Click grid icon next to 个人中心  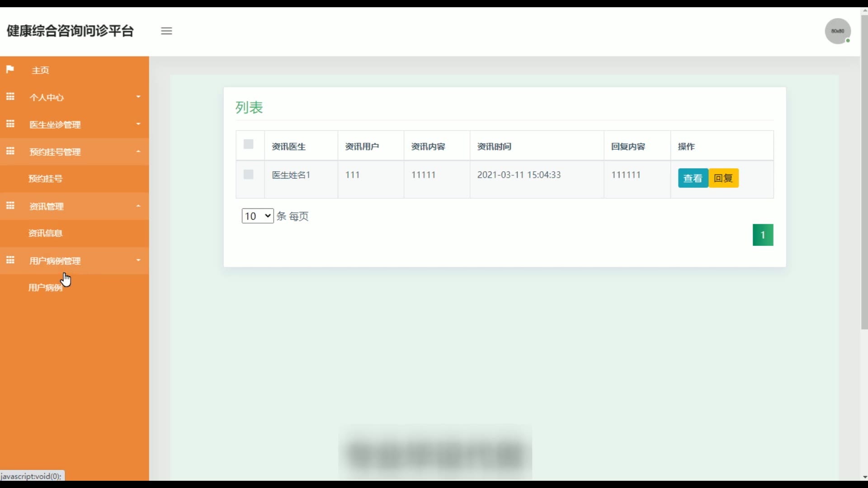[10, 97]
